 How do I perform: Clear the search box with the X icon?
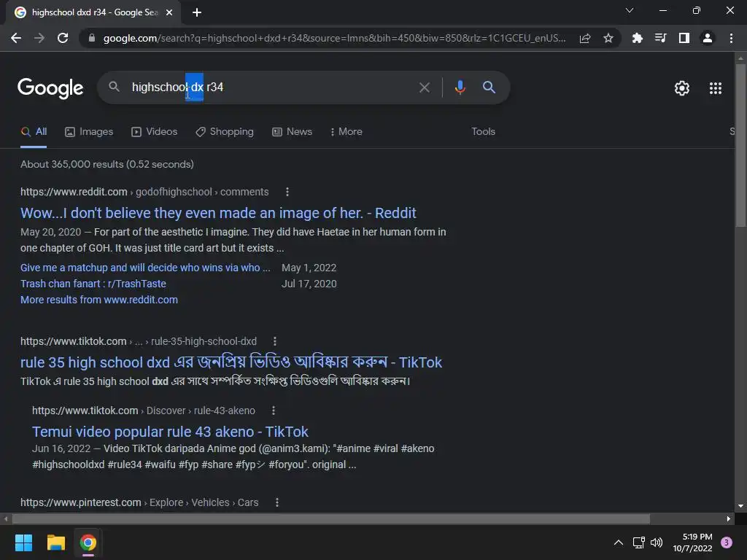[425, 87]
